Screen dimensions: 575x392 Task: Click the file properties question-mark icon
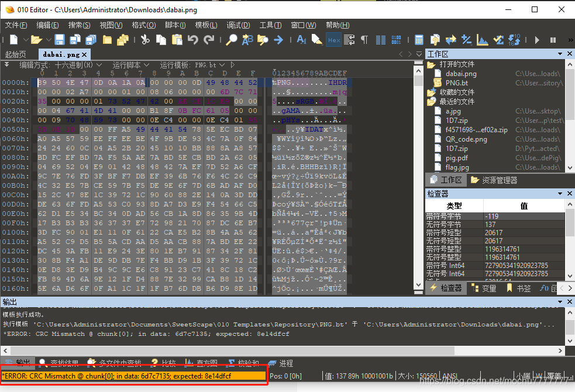[435, 40]
